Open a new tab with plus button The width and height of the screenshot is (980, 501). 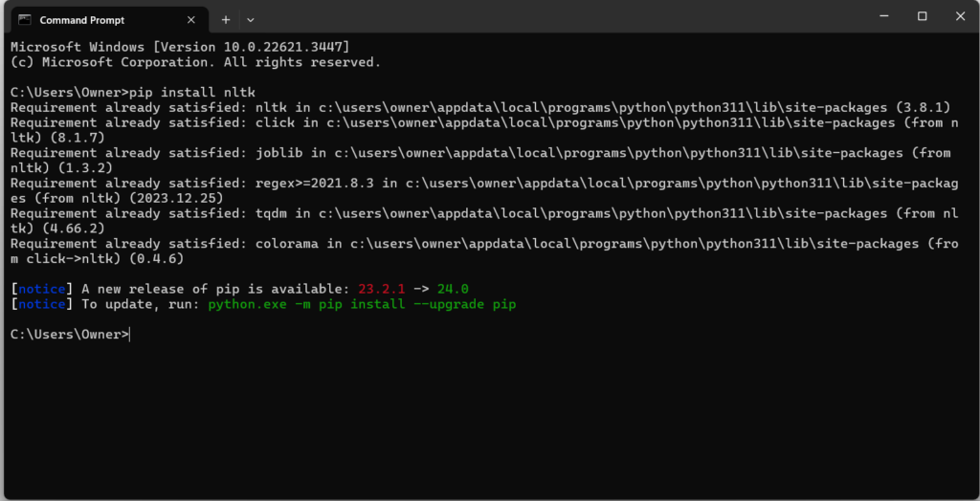pos(226,19)
